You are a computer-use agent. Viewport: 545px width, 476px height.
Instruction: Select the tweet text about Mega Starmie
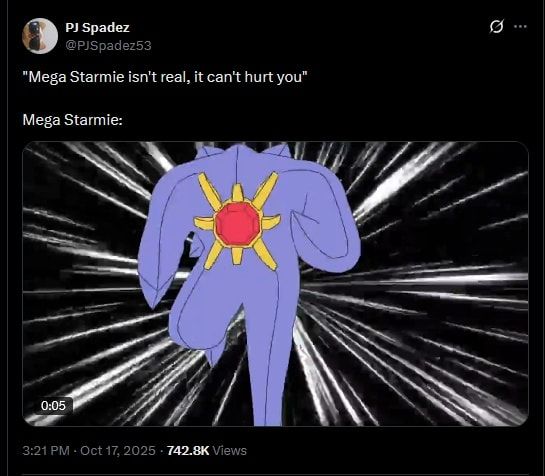[x=165, y=77]
